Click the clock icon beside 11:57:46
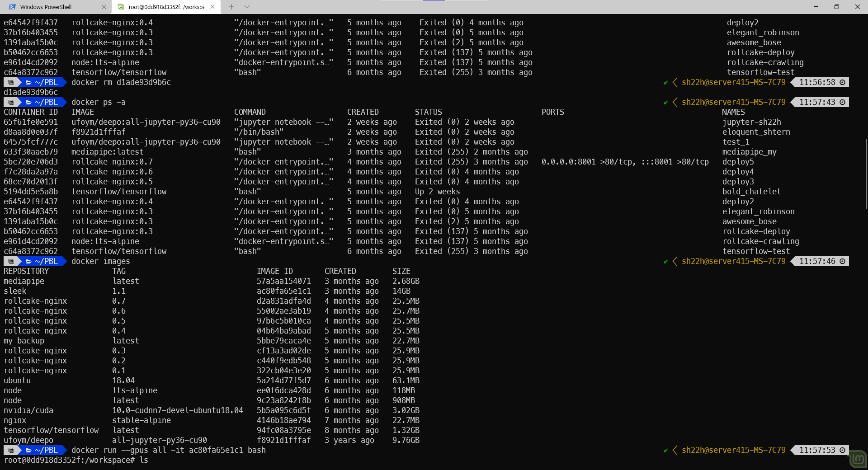 click(x=843, y=261)
